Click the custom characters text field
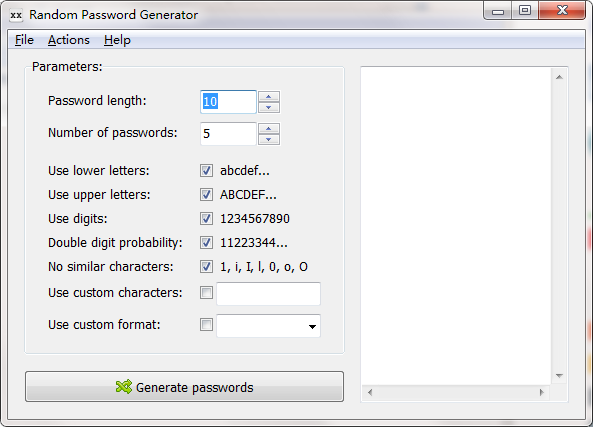Viewport: 593px width, 427px height. [x=269, y=293]
